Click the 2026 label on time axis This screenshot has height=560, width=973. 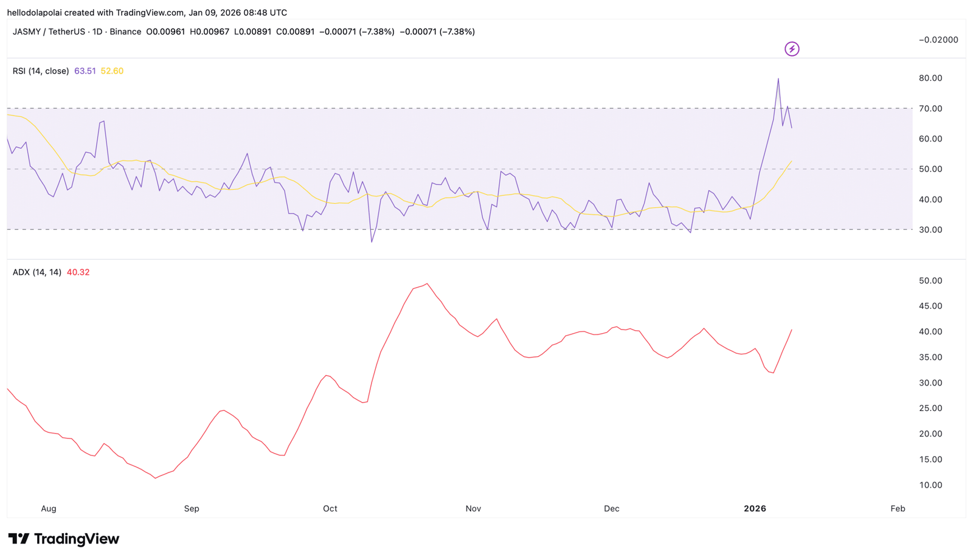coord(755,508)
